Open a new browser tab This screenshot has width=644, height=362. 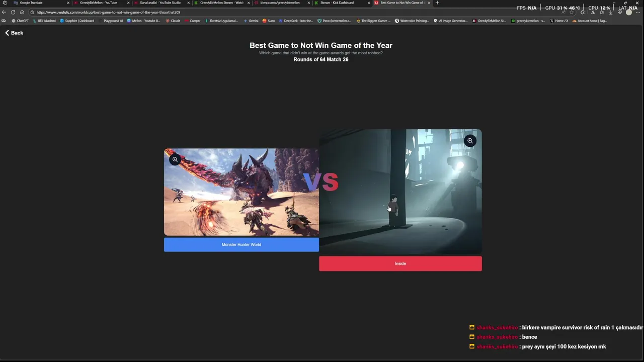pyautogui.click(x=437, y=3)
